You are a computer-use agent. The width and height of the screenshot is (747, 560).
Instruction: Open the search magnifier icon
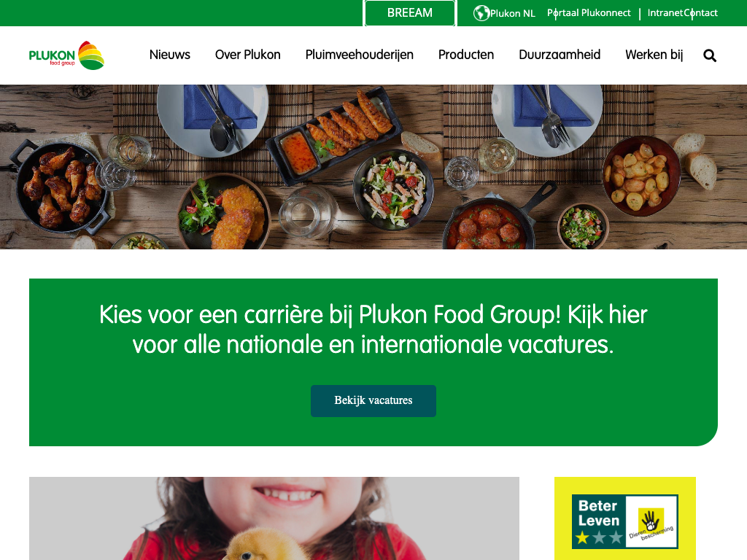coord(710,55)
